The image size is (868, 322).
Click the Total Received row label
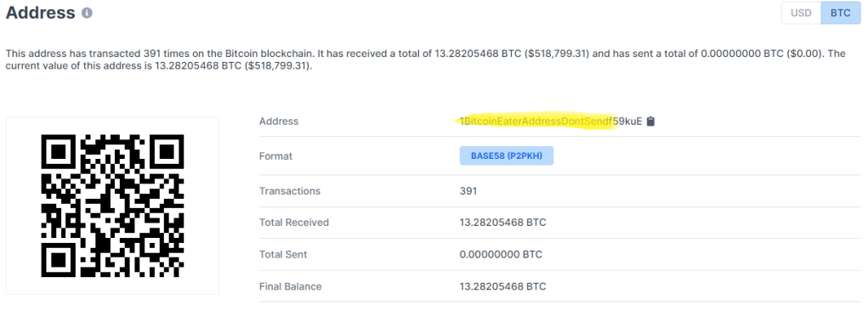[294, 223]
